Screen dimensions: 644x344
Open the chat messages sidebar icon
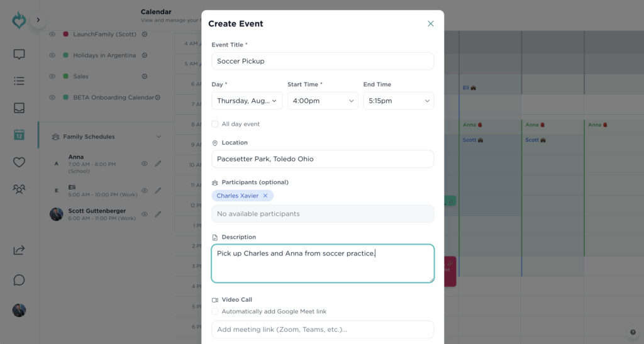point(19,55)
